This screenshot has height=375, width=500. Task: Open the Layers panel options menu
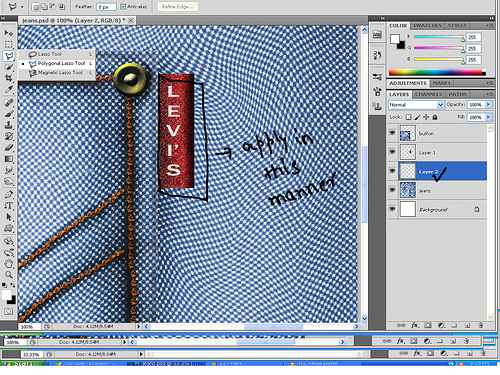[x=489, y=94]
